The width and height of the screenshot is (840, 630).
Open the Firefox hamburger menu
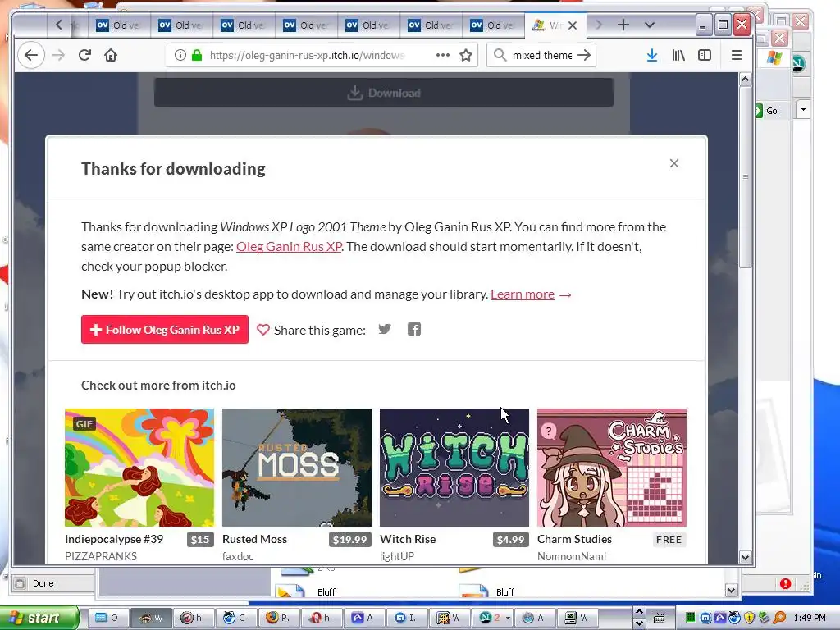click(x=737, y=55)
